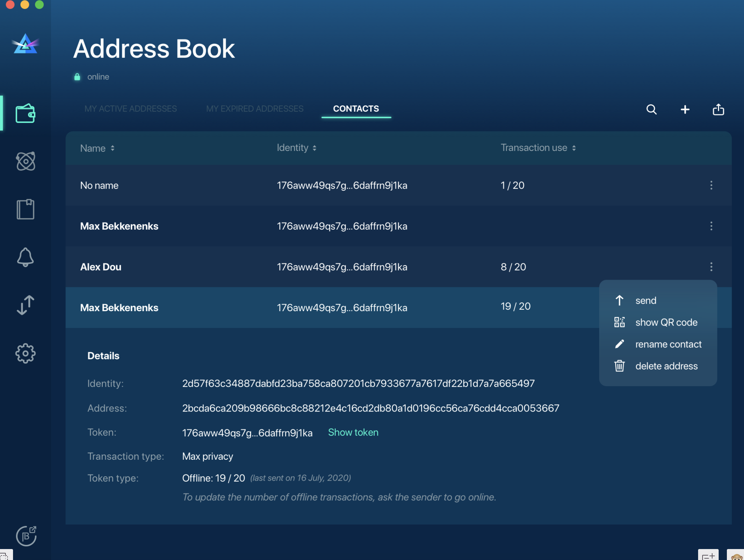Choose delete address from the menu
This screenshot has width=744, height=560.
coord(666,366)
